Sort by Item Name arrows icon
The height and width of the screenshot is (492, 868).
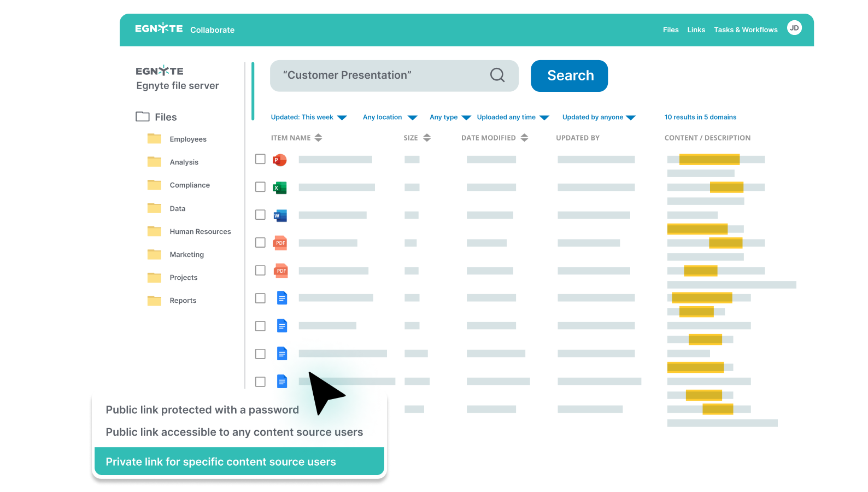coord(318,138)
